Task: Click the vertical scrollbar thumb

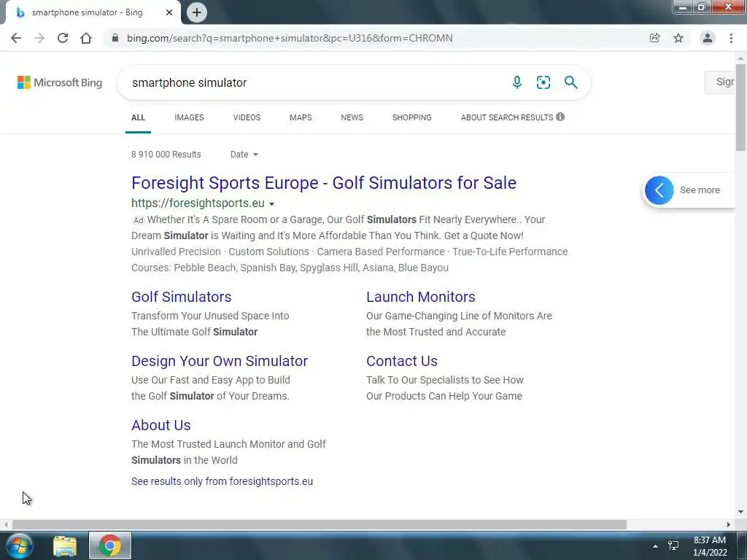Action: (x=740, y=107)
